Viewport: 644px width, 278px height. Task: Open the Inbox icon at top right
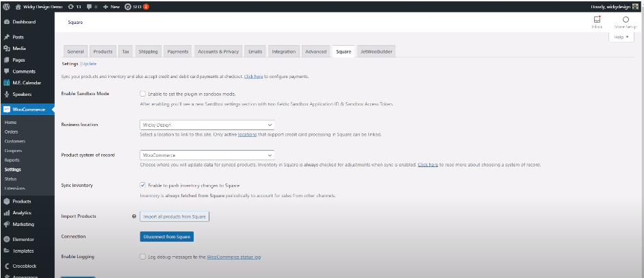597,19
